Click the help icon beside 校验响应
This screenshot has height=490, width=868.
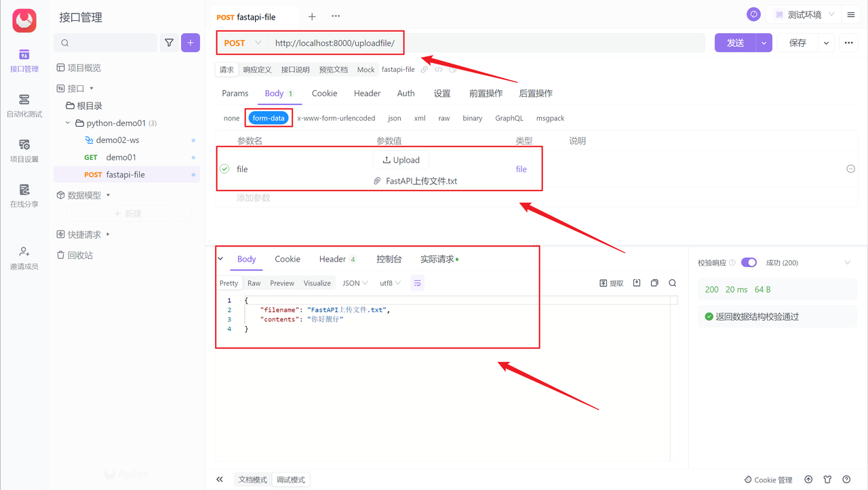tap(732, 263)
